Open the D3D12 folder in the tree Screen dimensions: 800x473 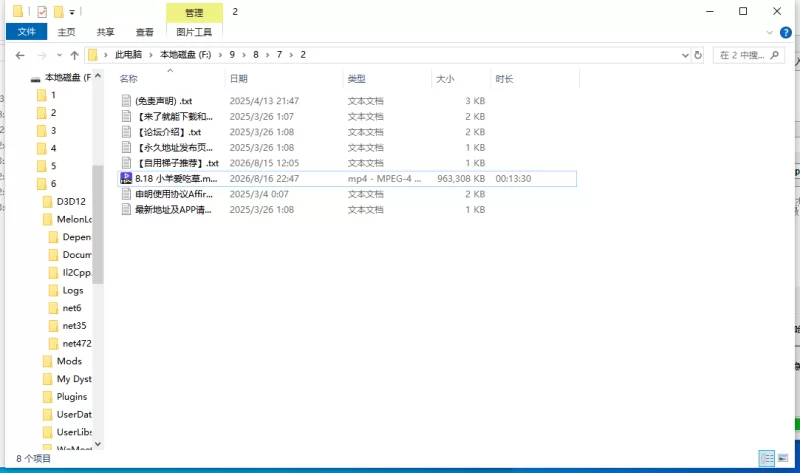71,202
